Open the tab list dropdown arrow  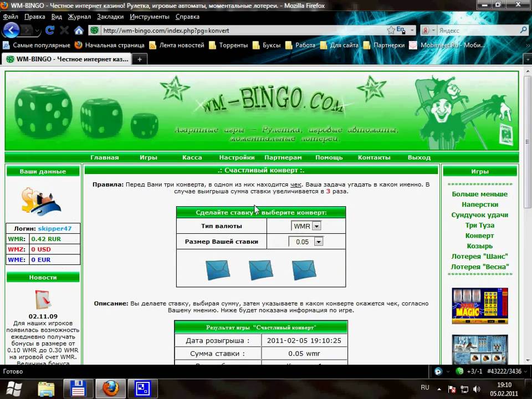[528, 59]
